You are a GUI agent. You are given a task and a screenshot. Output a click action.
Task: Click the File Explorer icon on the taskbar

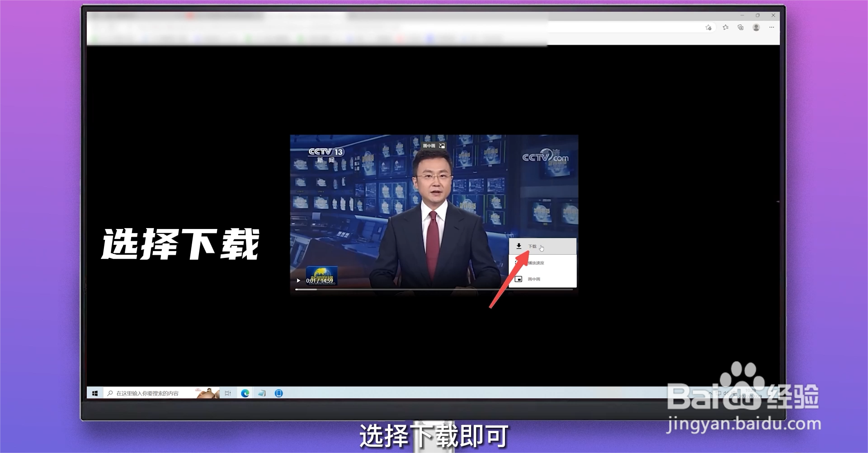tap(263, 393)
